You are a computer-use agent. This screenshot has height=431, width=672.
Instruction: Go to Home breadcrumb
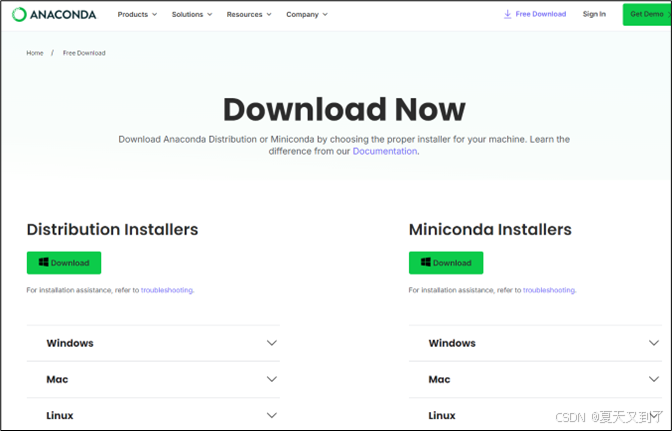point(35,53)
